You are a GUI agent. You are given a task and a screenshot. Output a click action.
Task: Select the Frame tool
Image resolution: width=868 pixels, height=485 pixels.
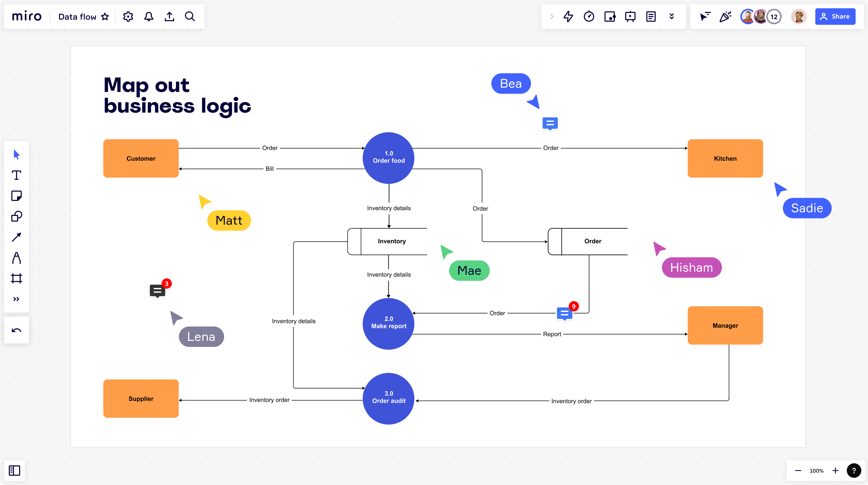tap(16, 278)
